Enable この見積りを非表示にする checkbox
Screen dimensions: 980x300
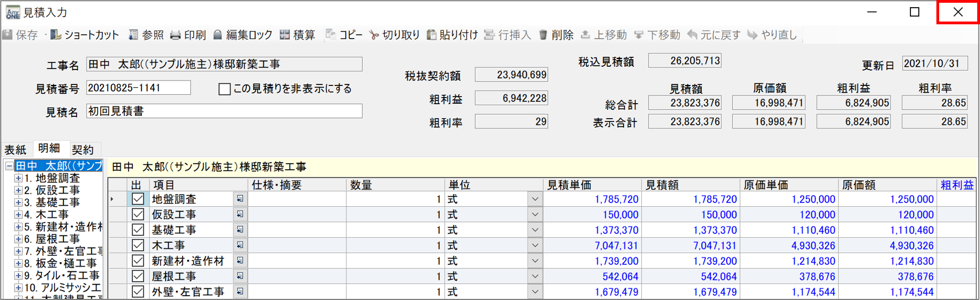coord(225,89)
